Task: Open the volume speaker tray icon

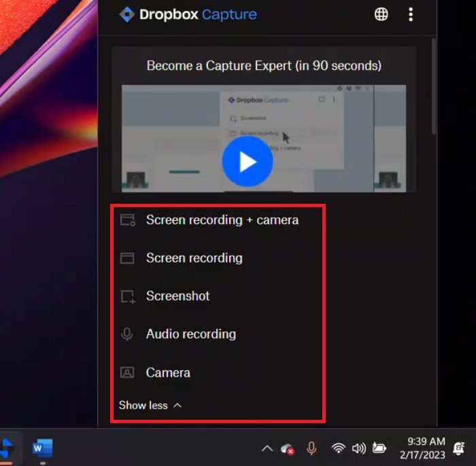Action: click(359, 448)
